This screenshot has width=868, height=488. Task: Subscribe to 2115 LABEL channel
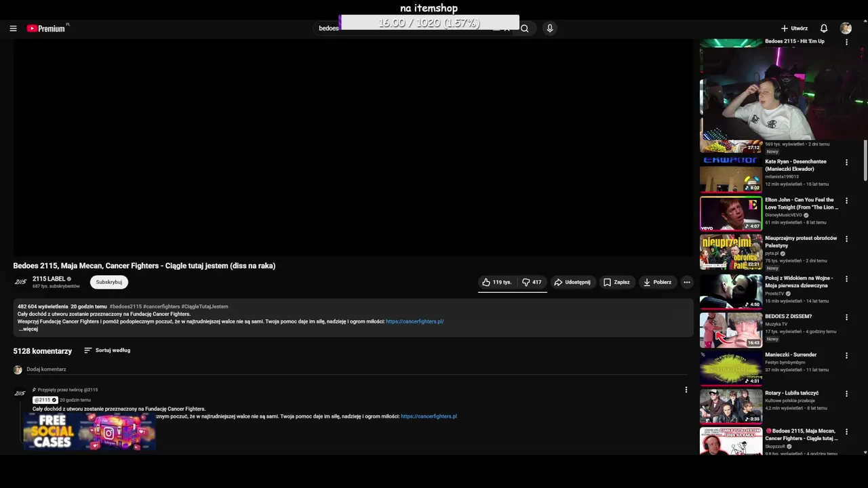109,282
